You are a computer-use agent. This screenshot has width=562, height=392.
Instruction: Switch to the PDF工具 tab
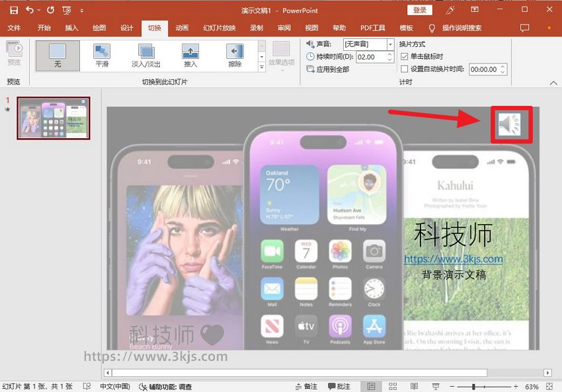coord(373,28)
